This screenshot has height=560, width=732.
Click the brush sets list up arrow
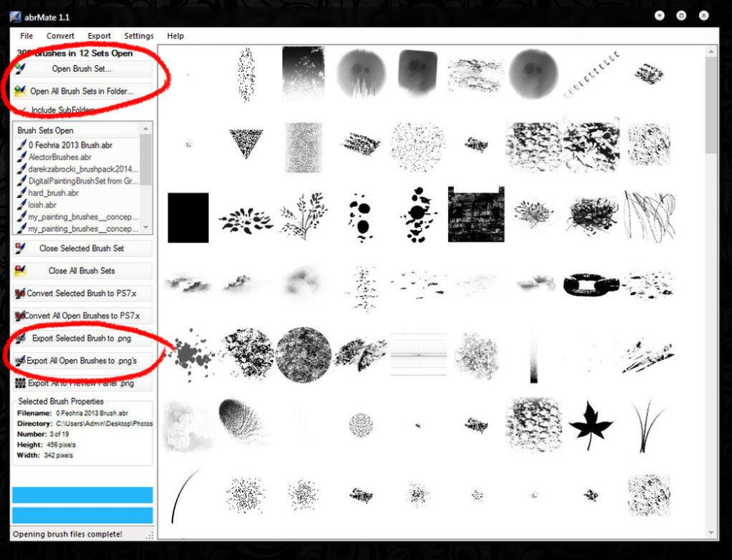click(x=146, y=128)
